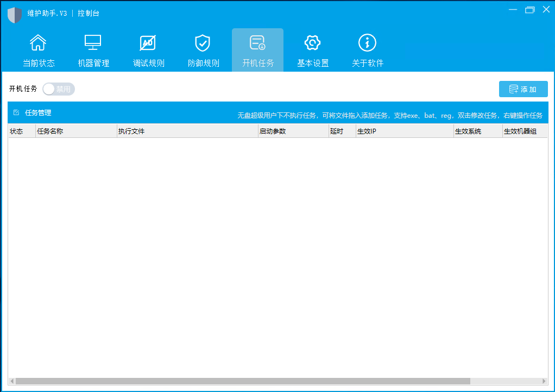Open the 当前状态 home icon
555x392 pixels.
(x=38, y=43)
